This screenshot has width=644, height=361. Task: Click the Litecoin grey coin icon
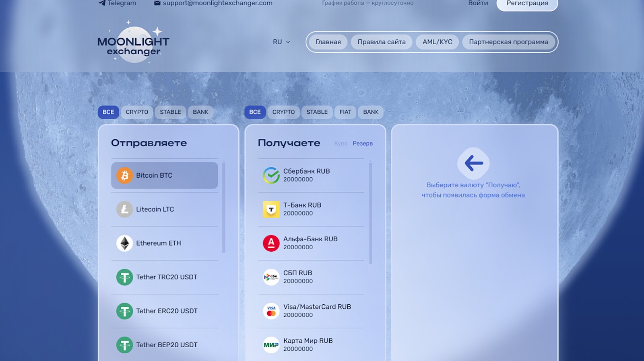tap(125, 209)
